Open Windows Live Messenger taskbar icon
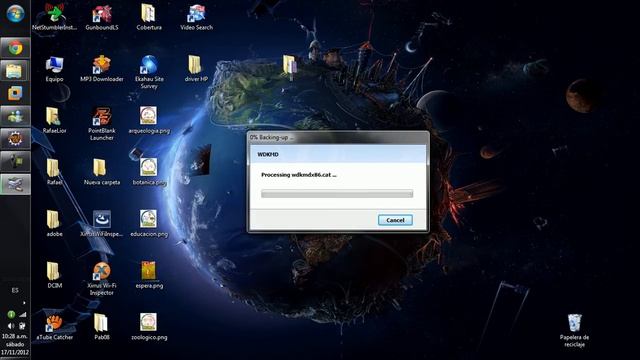The image size is (640, 360). [x=15, y=116]
